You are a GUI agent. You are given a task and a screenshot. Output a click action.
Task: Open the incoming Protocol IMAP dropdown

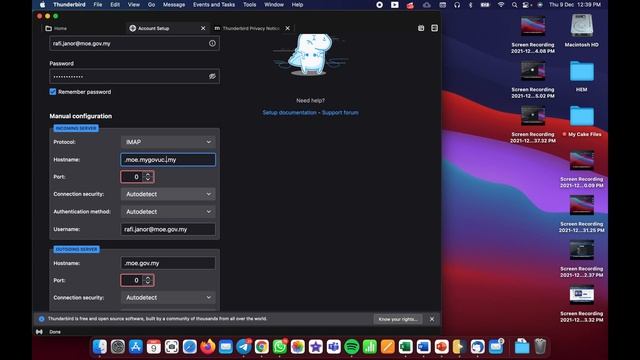coord(168,142)
